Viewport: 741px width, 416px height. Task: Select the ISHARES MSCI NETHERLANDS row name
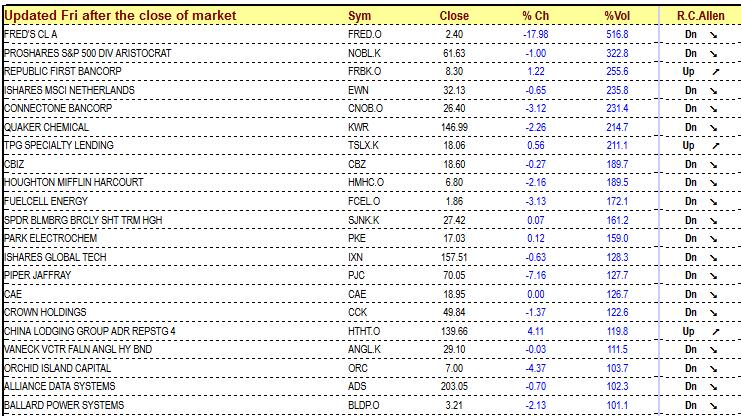click(69, 90)
